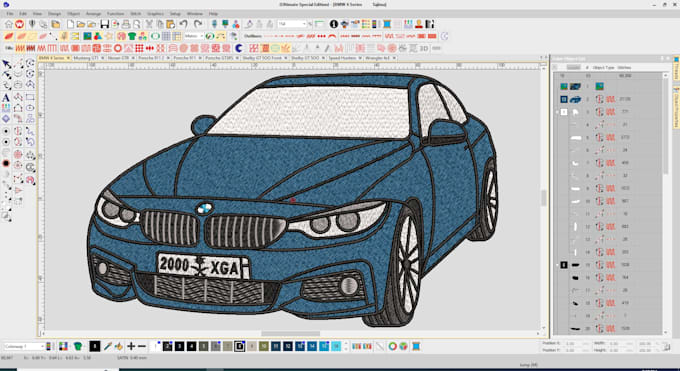Click the Height input field

pyautogui.click(x=619, y=350)
